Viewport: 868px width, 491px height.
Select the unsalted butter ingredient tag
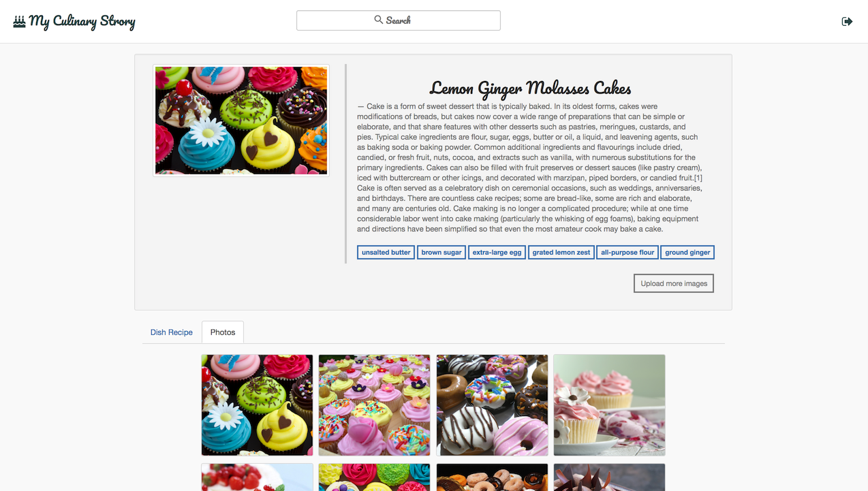(386, 252)
